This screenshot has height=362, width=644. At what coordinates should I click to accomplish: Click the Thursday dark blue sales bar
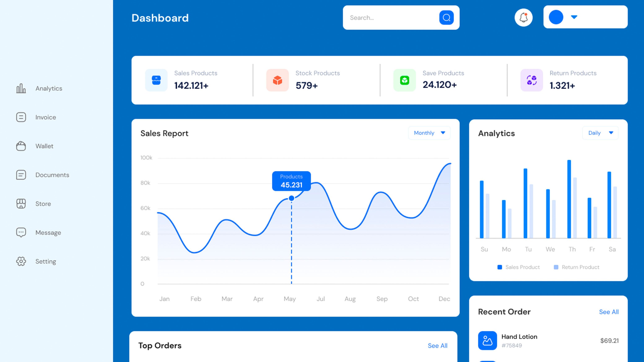tap(569, 199)
